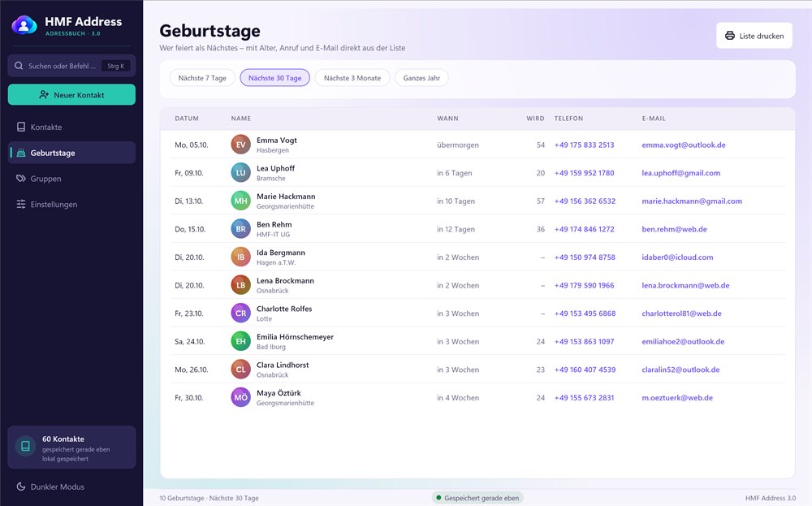Email claralin52@outlook.de
Screen dimensions: 812x506
coord(680,370)
